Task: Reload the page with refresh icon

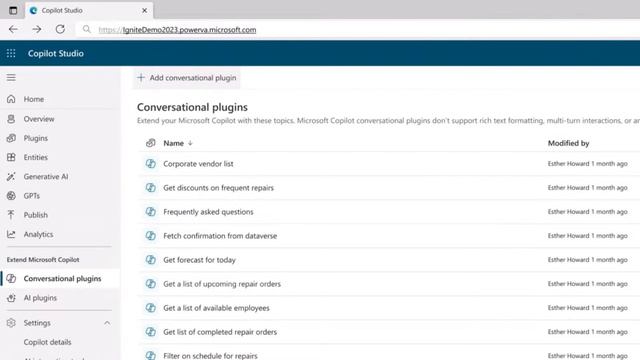Action: click(x=60, y=29)
